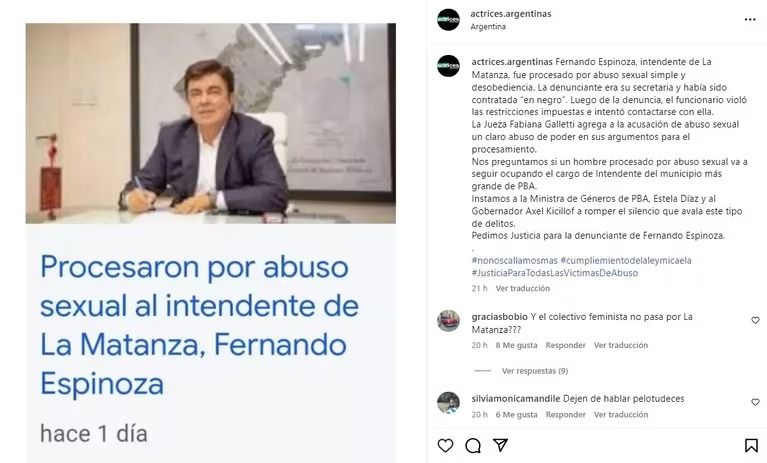Click silviamonicamandile's profile picture
Image resolution: width=767 pixels, height=463 pixels.
pos(449,403)
